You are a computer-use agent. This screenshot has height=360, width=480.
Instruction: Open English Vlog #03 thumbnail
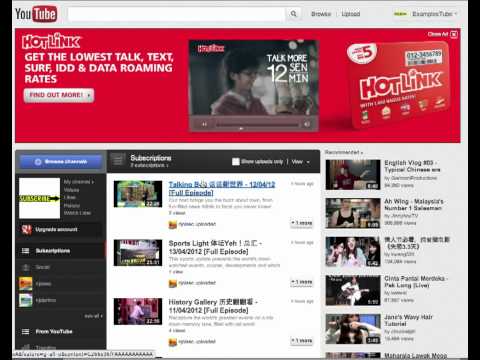coord(353,175)
